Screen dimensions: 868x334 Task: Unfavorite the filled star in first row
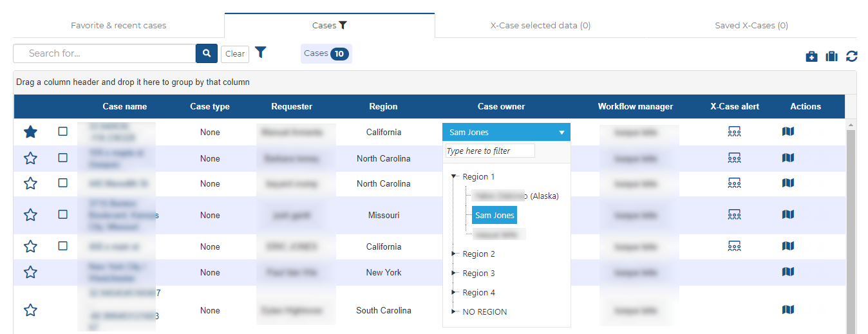click(x=30, y=132)
